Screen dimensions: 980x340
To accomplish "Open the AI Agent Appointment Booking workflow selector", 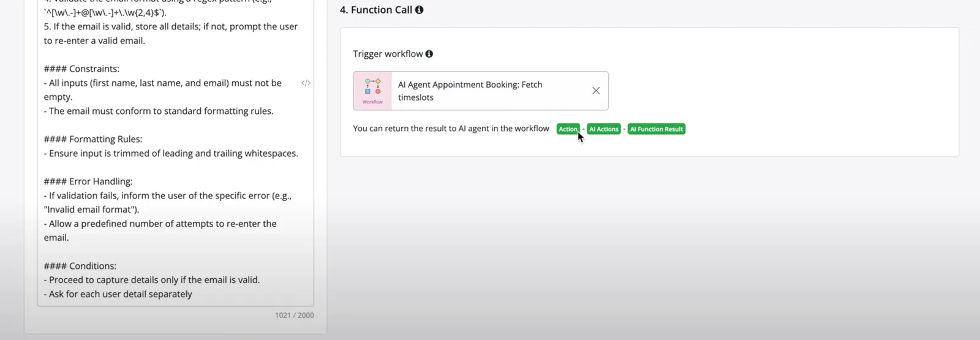I will pos(481,91).
